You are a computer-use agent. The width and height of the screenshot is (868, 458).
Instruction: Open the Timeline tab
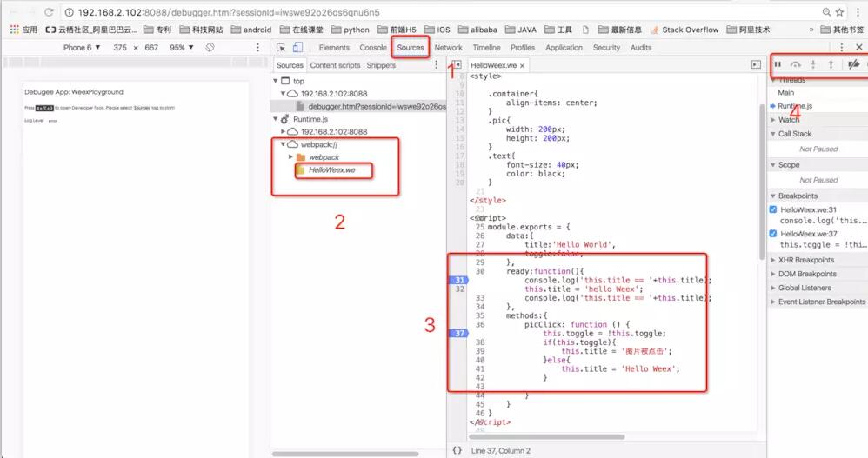point(486,48)
